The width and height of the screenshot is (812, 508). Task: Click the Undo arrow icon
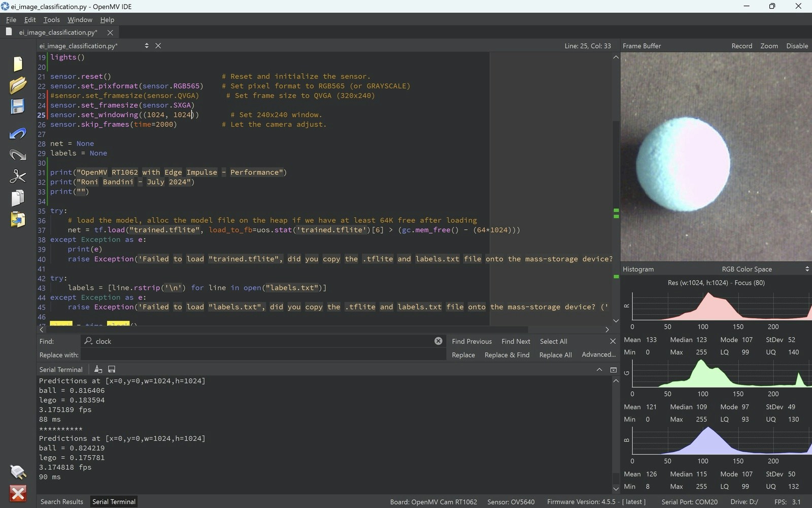[x=18, y=134]
